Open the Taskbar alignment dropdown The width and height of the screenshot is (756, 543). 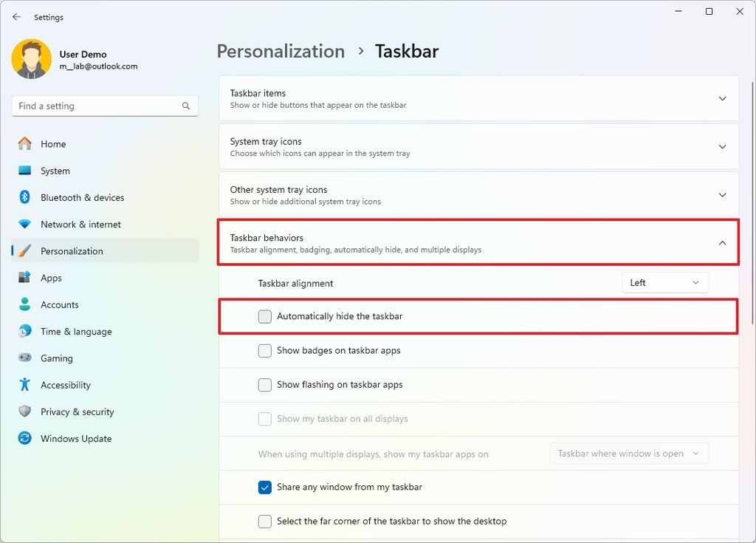[664, 282]
